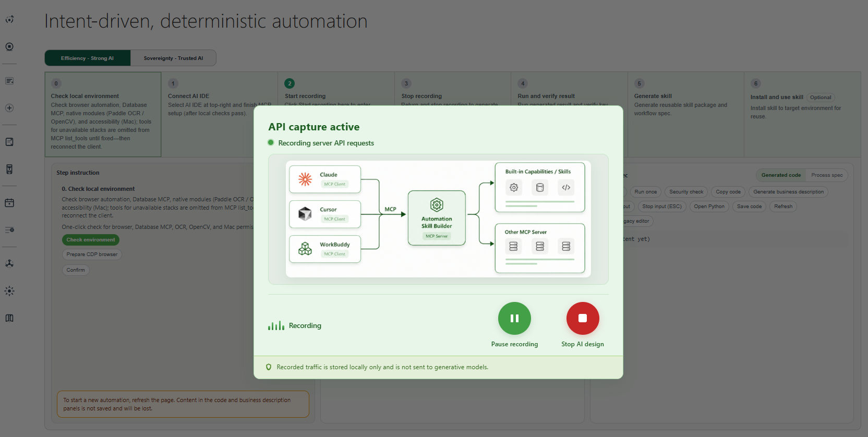Click the Copy code button

coord(728,192)
